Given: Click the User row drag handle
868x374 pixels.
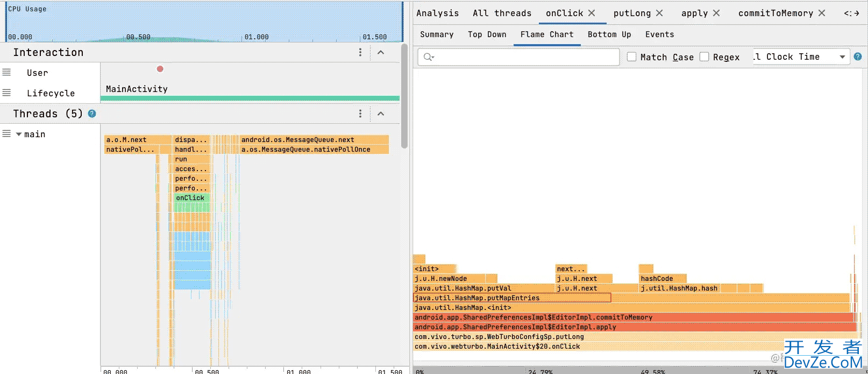Looking at the screenshot, I should (x=6, y=72).
